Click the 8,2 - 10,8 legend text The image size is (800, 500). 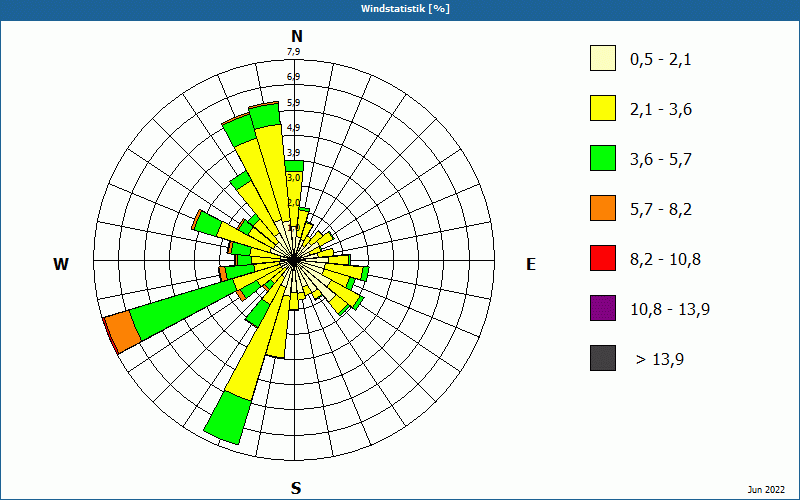tap(665, 260)
